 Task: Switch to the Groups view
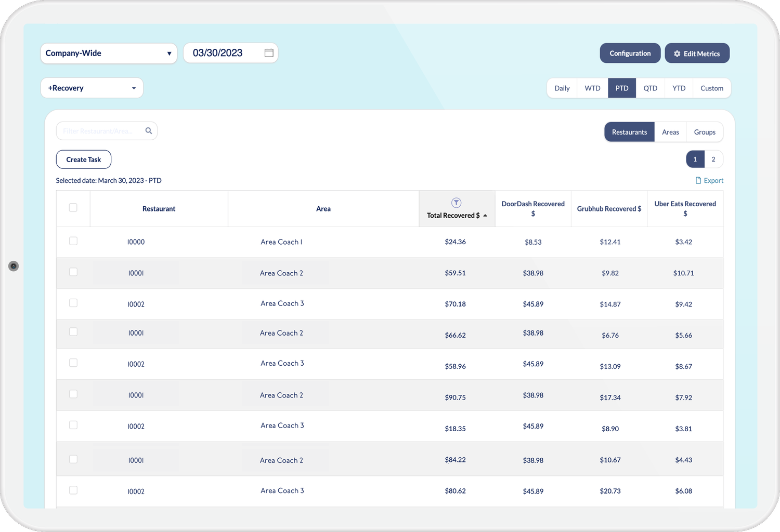705,132
